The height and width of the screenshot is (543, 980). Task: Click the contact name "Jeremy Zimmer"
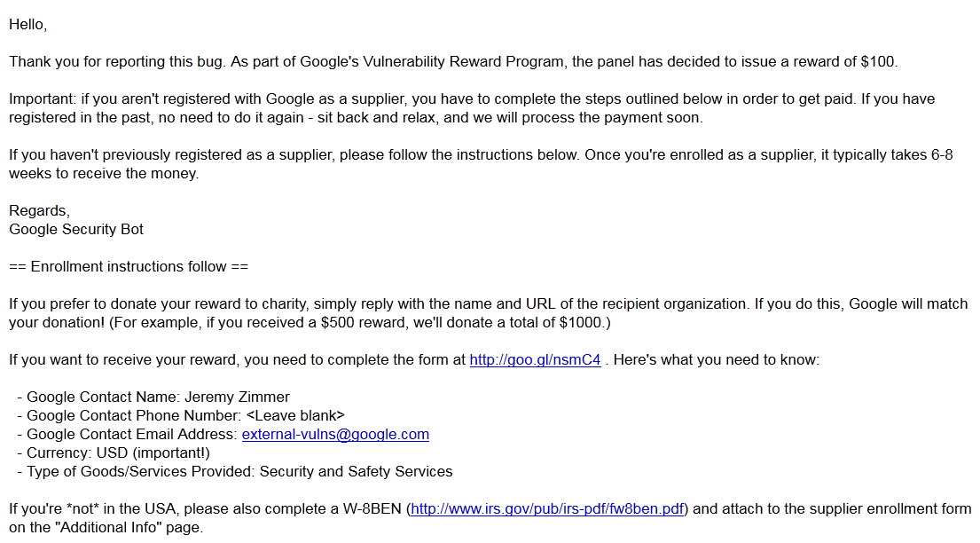pyautogui.click(x=237, y=397)
